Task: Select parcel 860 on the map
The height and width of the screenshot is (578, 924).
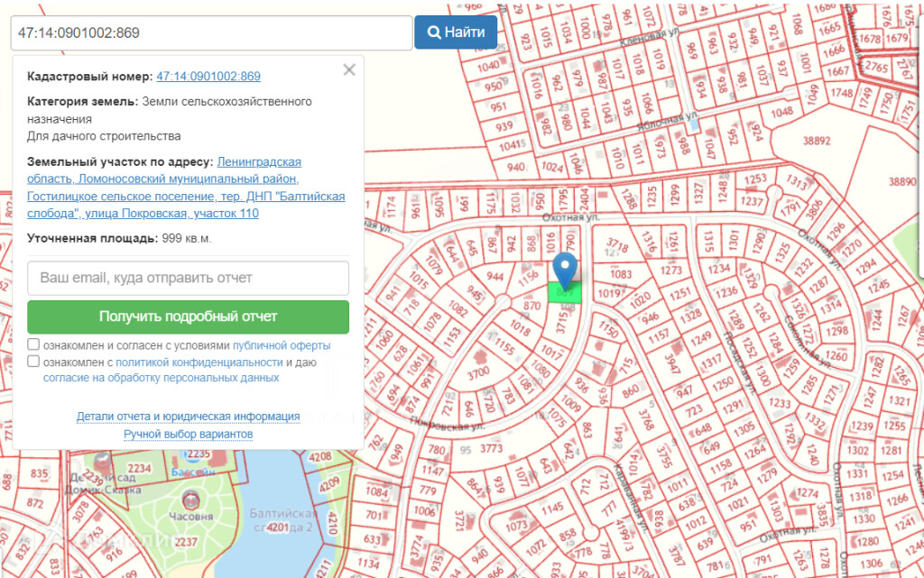Action: point(630,390)
